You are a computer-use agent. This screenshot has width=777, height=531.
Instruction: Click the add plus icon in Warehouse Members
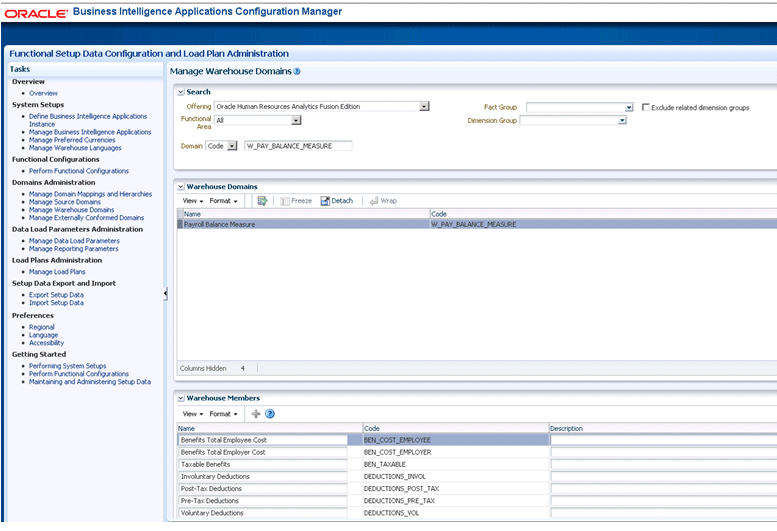pyautogui.click(x=256, y=414)
